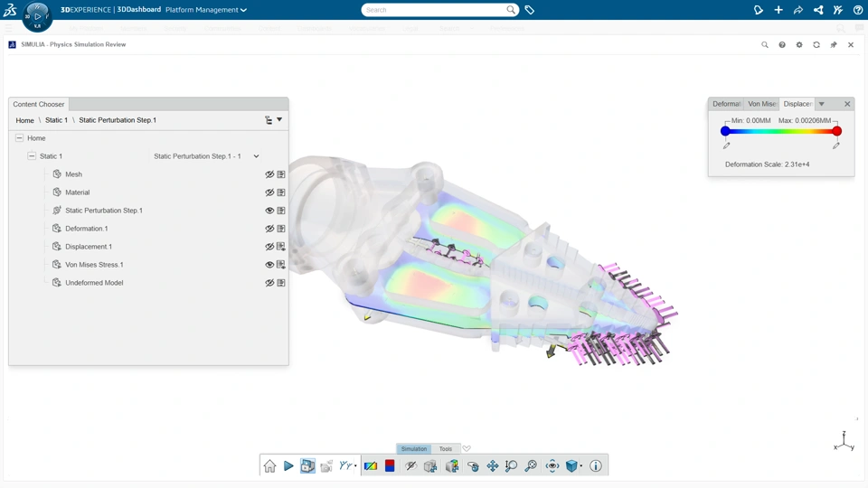Select the Displacement legend tab
Image resolution: width=868 pixels, height=488 pixels.
point(797,104)
